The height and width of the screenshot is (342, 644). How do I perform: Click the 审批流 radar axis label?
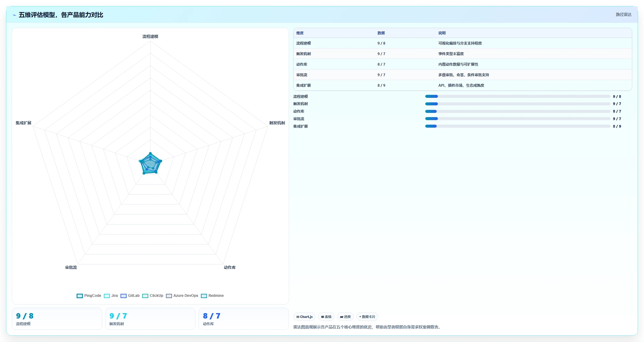[71, 267]
